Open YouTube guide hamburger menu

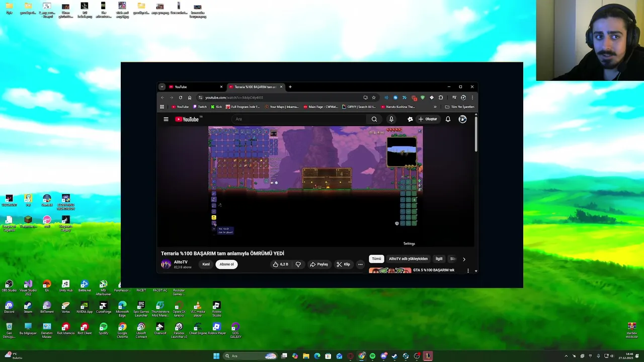166,119
